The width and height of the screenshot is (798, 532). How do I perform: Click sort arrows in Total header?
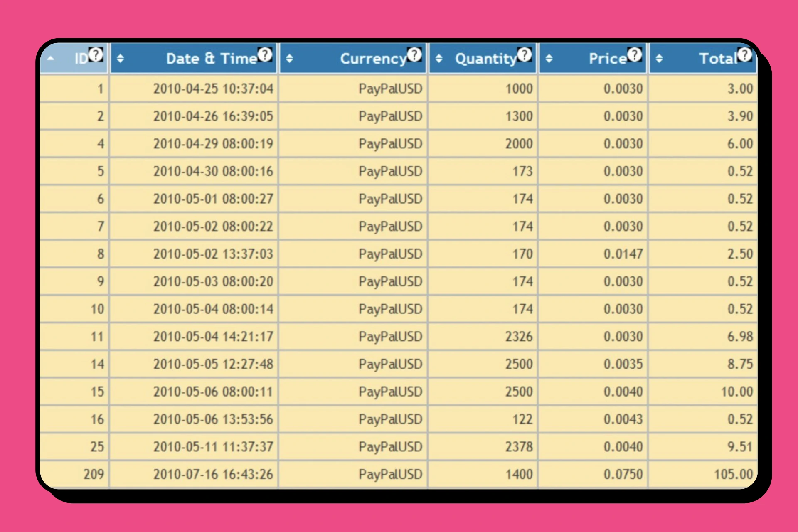click(659, 59)
